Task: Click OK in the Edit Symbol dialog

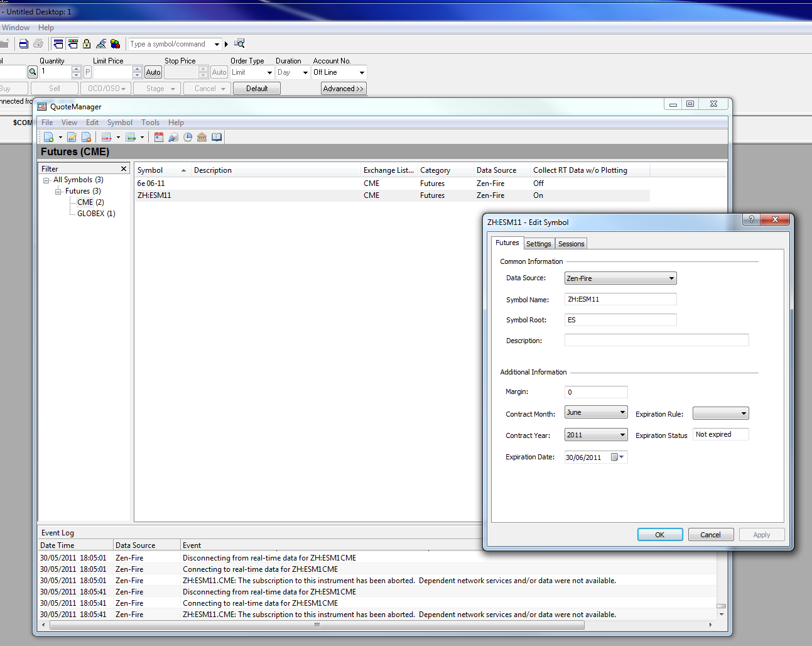Action: pos(660,535)
